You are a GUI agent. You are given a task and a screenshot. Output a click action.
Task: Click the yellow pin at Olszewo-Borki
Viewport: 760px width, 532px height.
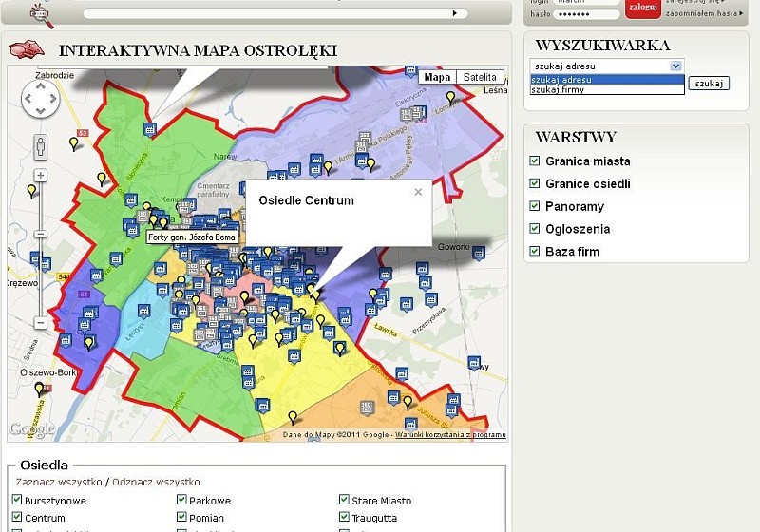tap(39, 389)
